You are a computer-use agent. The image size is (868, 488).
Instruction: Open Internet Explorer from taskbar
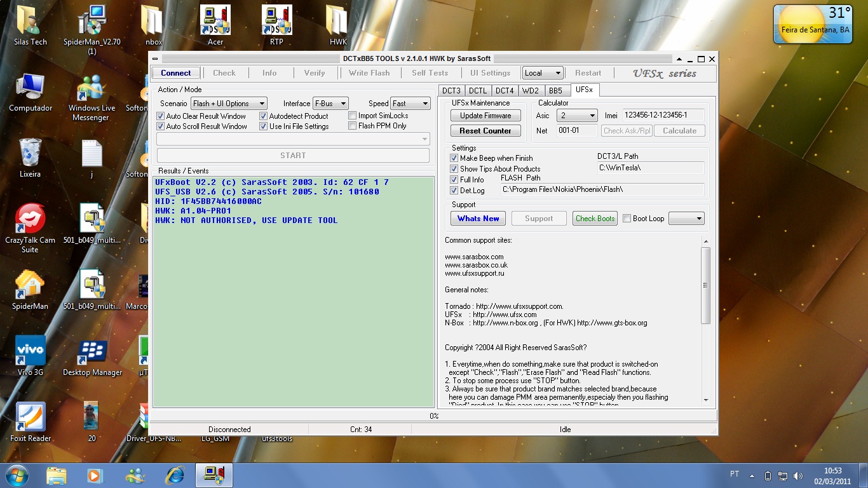(x=174, y=475)
